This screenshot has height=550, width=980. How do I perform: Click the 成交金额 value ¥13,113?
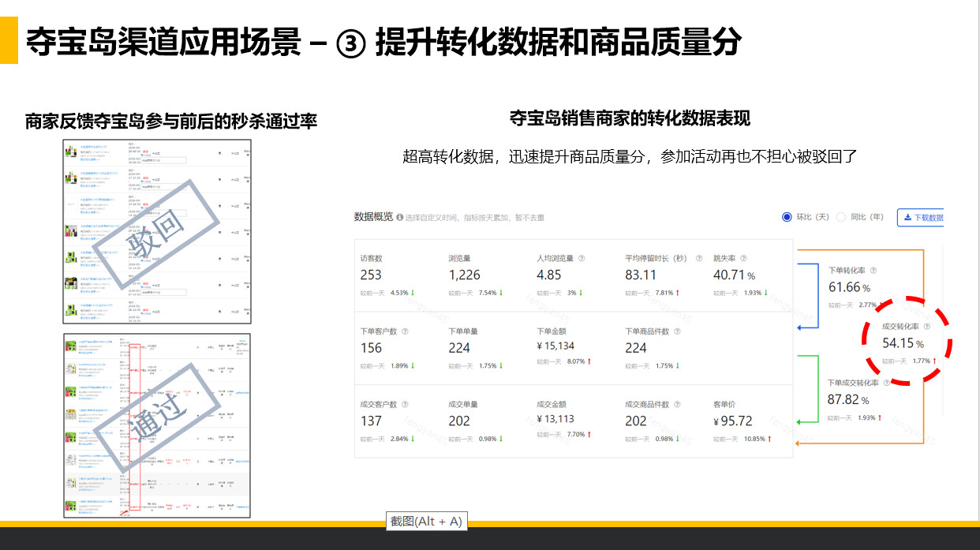coord(555,419)
